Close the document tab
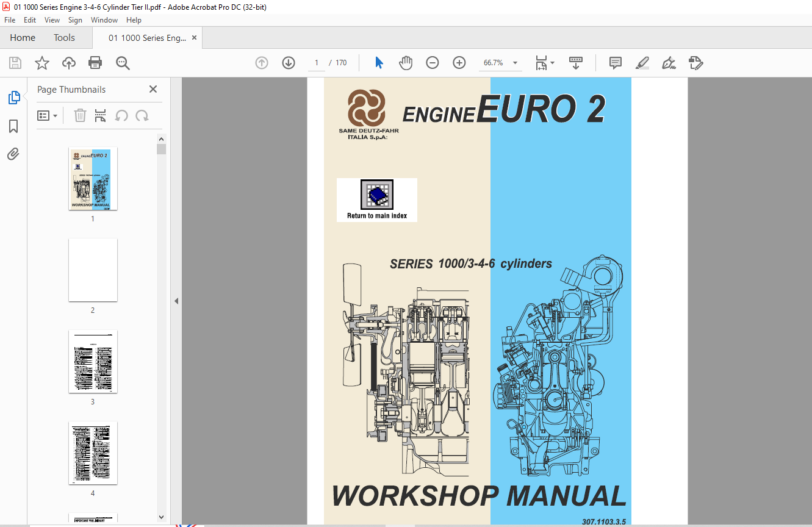The image size is (812, 527). [x=194, y=38]
